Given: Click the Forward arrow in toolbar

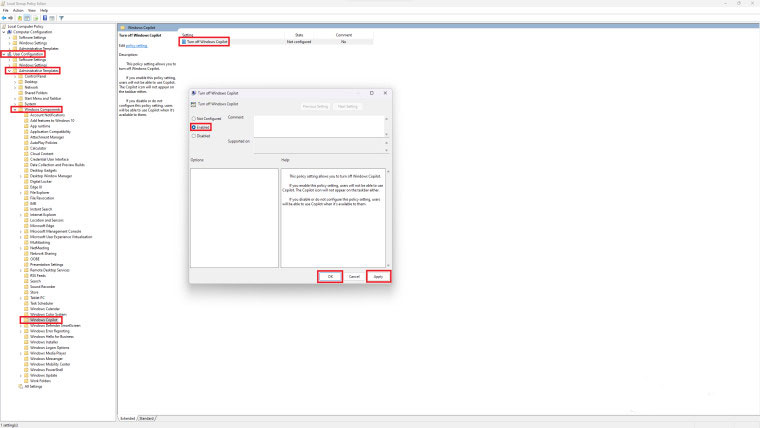Looking at the screenshot, I should (x=11, y=18).
